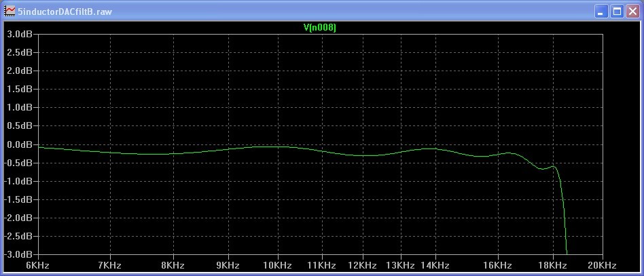The width and height of the screenshot is (644, 276).
Task: Click the green trace peak near 18KHz
Action: click(554, 166)
